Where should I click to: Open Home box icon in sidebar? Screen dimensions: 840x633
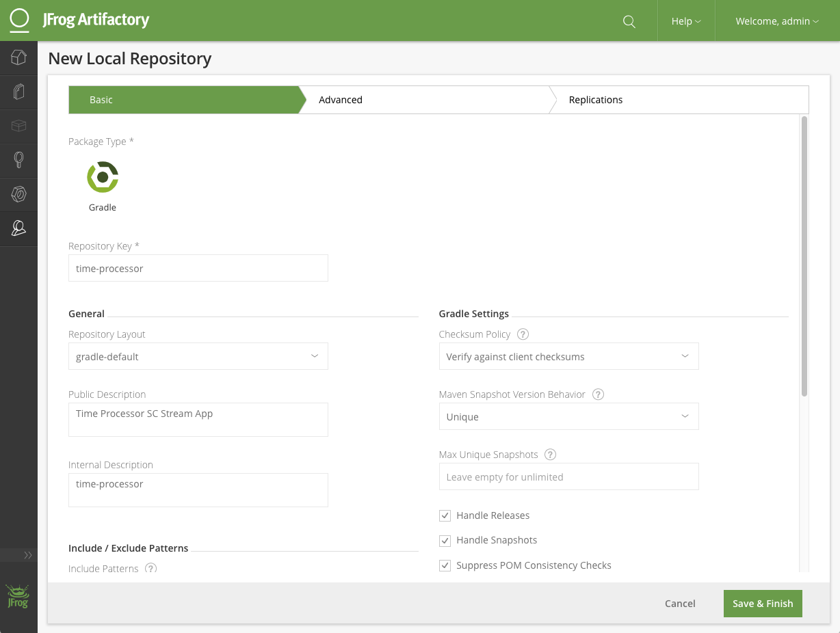pos(18,58)
